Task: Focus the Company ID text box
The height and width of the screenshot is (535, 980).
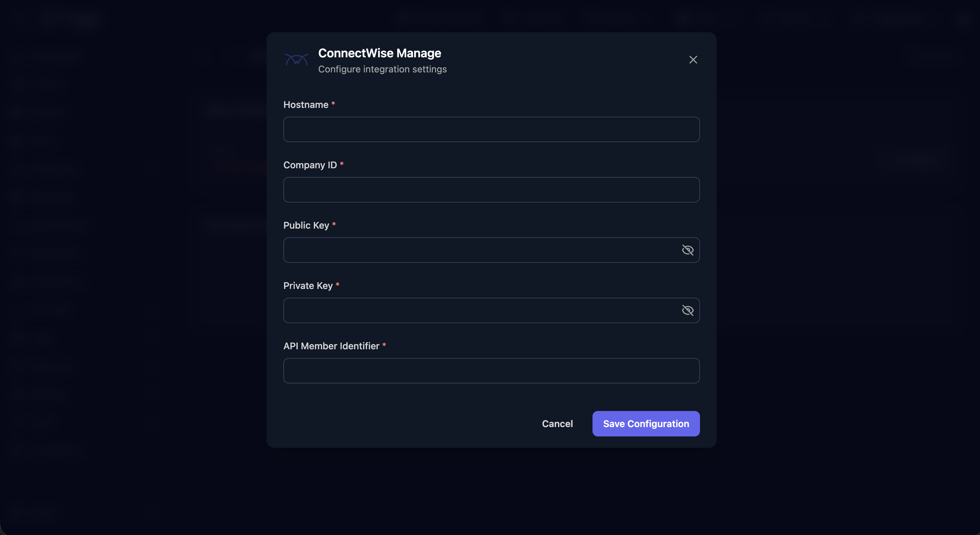Action: (491, 190)
